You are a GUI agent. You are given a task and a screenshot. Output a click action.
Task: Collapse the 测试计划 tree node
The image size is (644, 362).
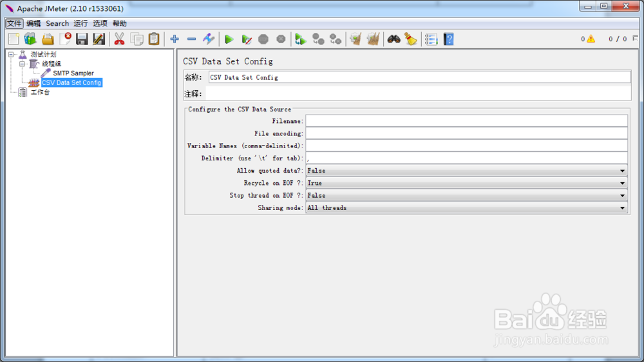point(11,54)
